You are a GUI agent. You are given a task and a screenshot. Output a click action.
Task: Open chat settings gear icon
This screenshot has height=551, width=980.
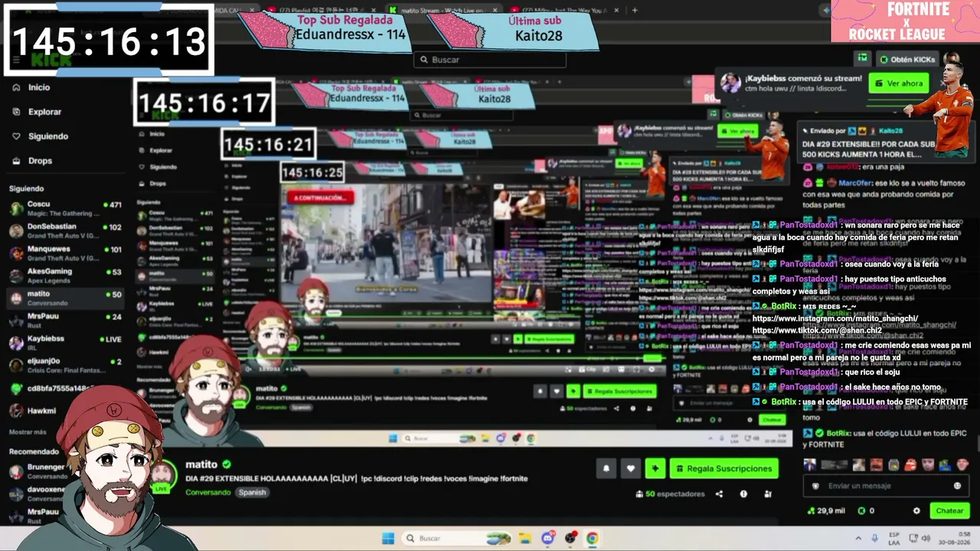point(916,510)
